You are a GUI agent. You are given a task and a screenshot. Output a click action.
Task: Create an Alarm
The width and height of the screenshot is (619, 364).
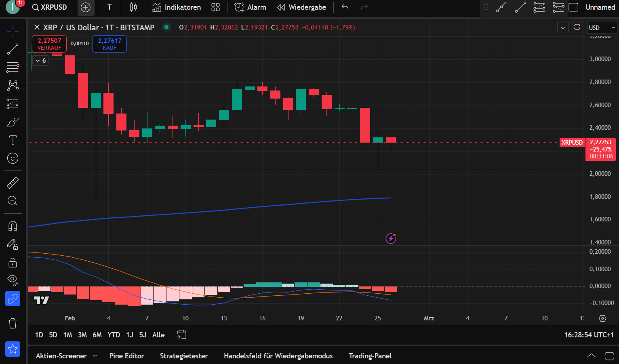[x=251, y=7]
